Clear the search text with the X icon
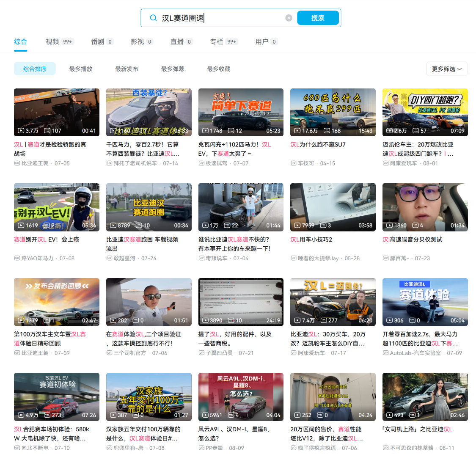 [x=289, y=18]
